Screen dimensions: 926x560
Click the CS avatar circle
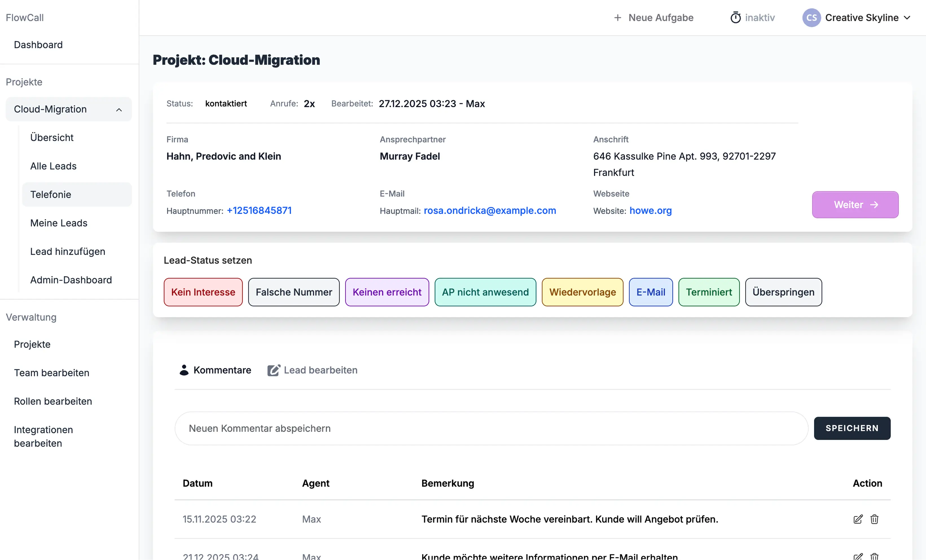tap(811, 18)
